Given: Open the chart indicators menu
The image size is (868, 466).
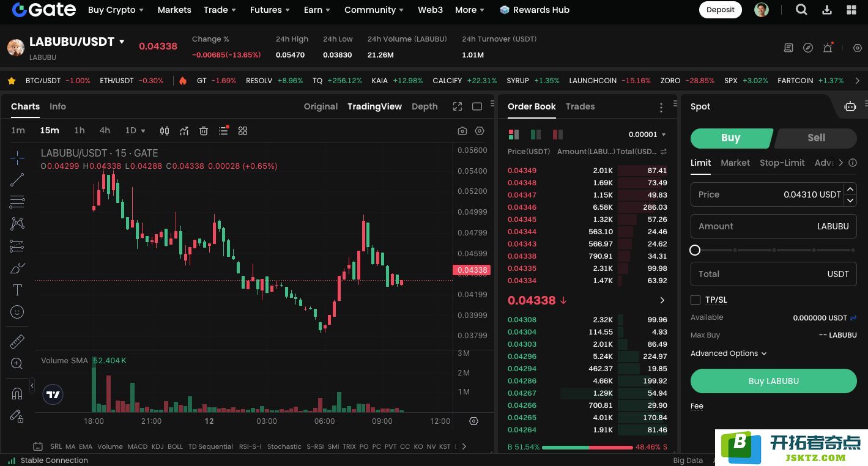Looking at the screenshot, I should [184, 131].
